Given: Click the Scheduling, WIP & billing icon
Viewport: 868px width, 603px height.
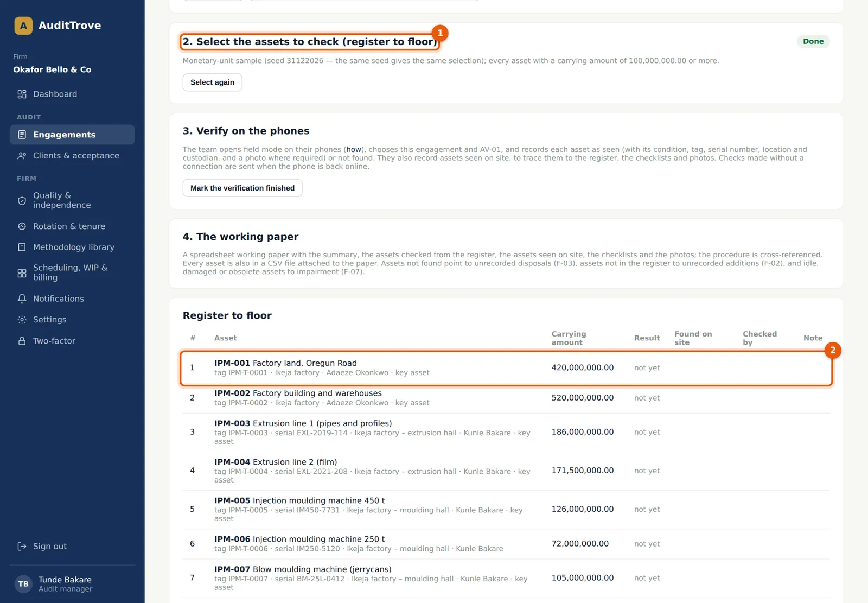Looking at the screenshot, I should (22, 273).
